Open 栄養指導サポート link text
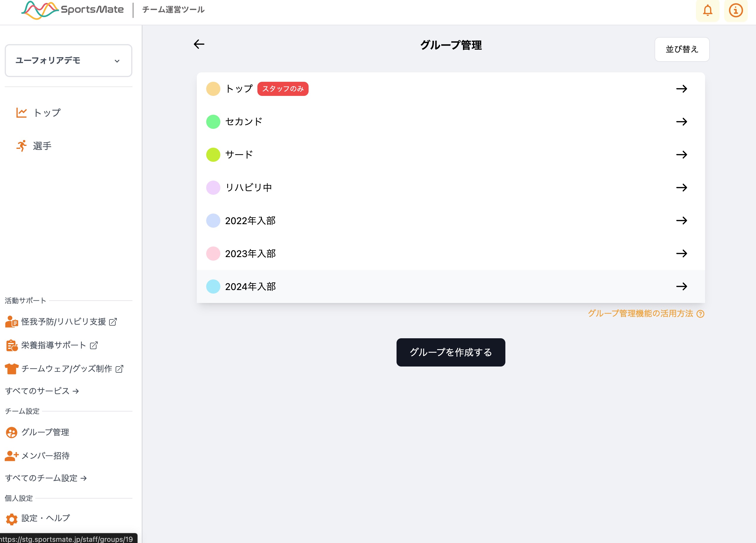Screen dimensions: 756x543 pyautogui.click(x=54, y=345)
